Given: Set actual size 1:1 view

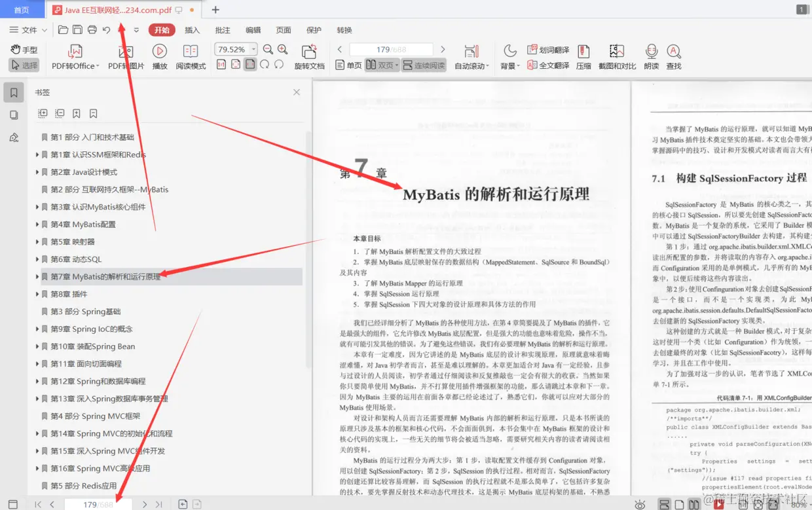Looking at the screenshot, I should coord(221,65).
